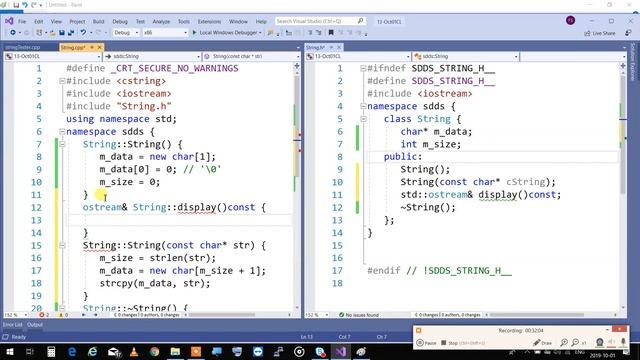Open the Extensions menu
The image size is (640, 360).
point(209,21)
